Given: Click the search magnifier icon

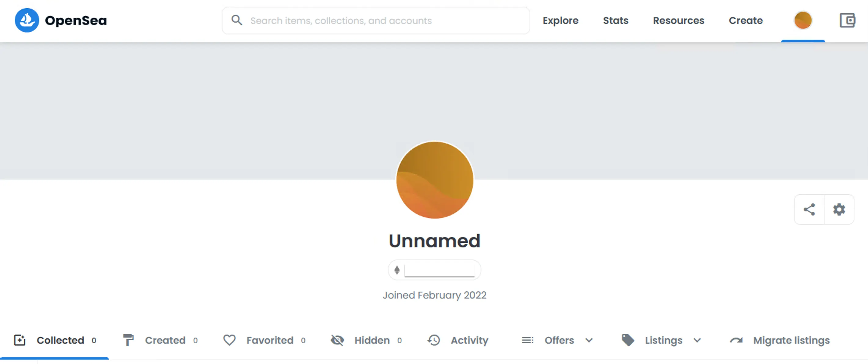Looking at the screenshot, I should pyautogui.click(x=236, y=20).
